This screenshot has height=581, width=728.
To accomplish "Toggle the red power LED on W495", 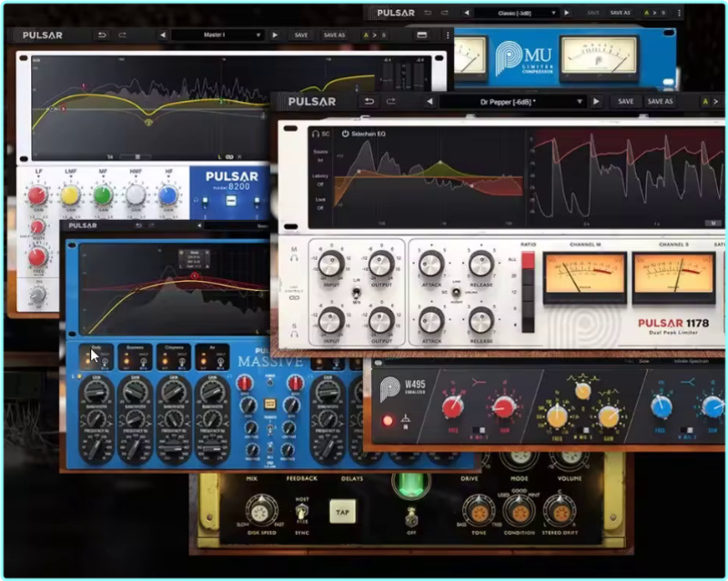I will (388, 421).
